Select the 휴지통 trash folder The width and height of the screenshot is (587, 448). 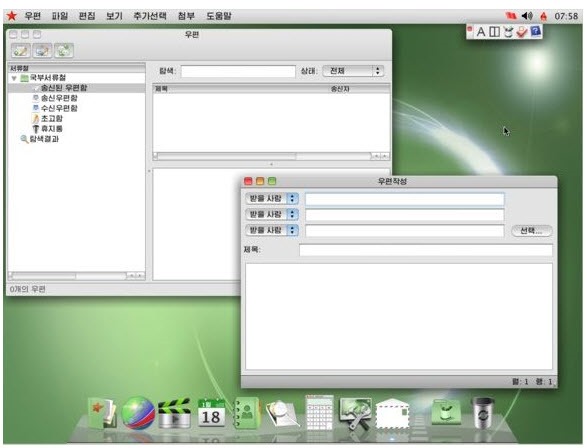(52, 129)
